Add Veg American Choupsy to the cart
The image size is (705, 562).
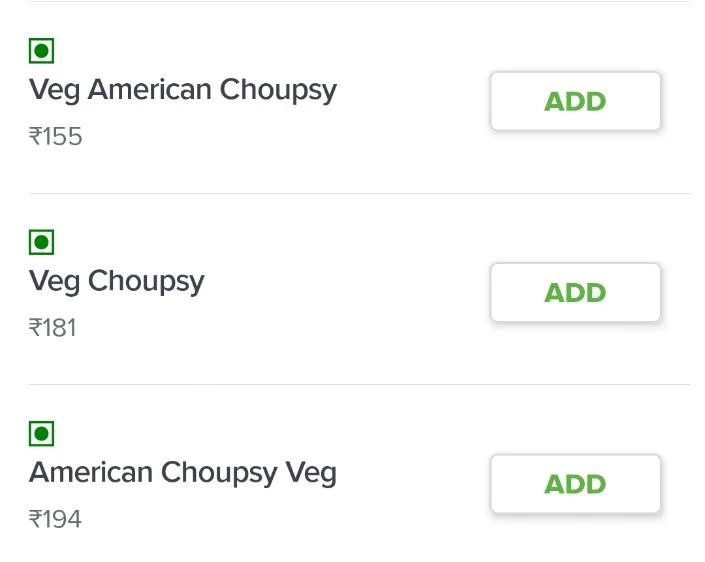coord(575,101)
